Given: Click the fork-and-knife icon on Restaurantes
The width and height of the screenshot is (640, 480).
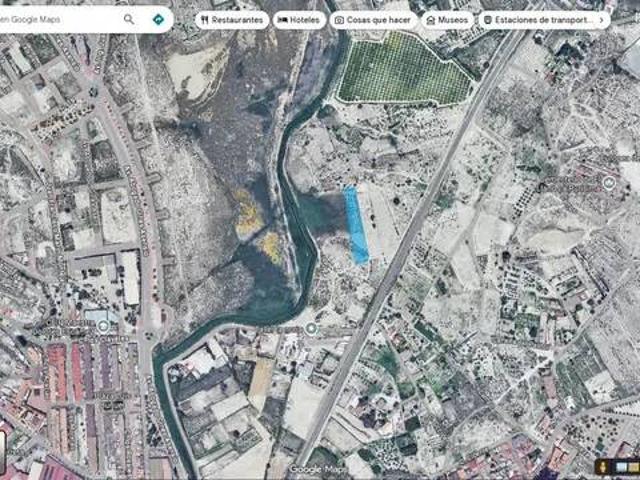Looking at the screenshot, I should point(205,20).
